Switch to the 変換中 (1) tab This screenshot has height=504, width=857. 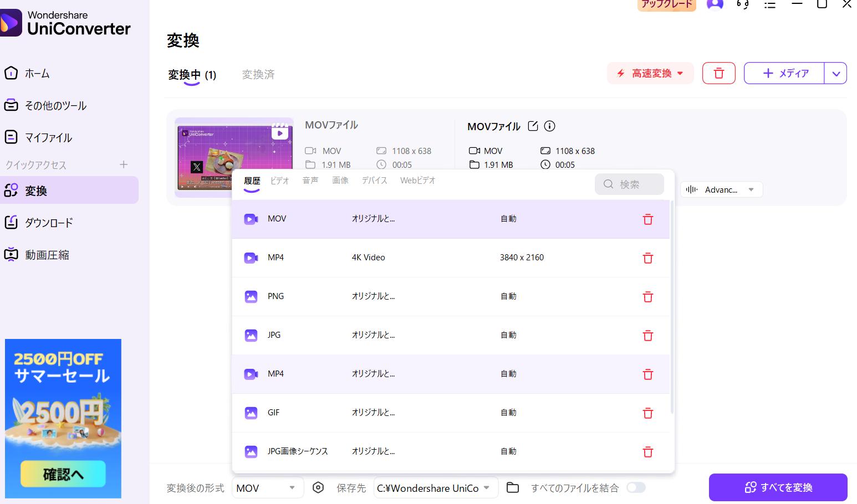192,75
